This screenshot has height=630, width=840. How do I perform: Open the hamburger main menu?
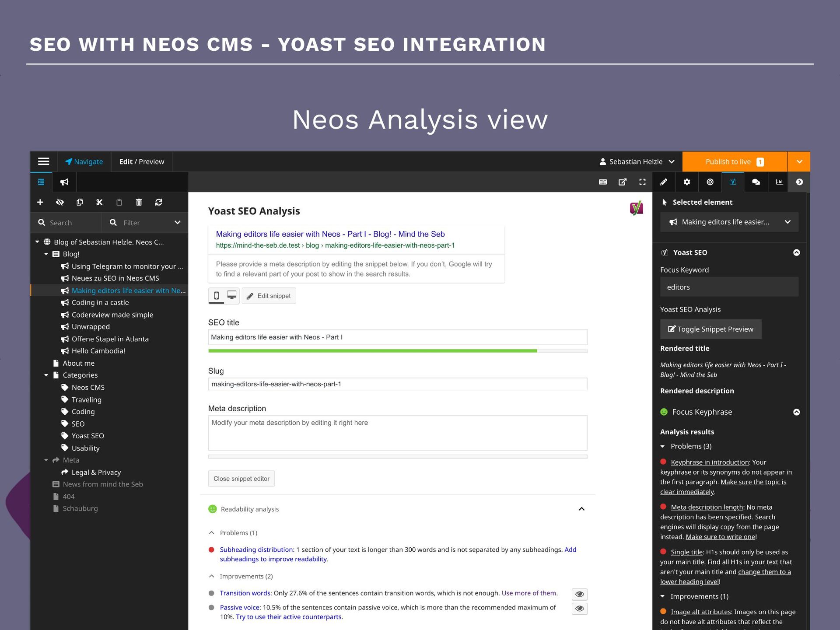pos(44,161)
